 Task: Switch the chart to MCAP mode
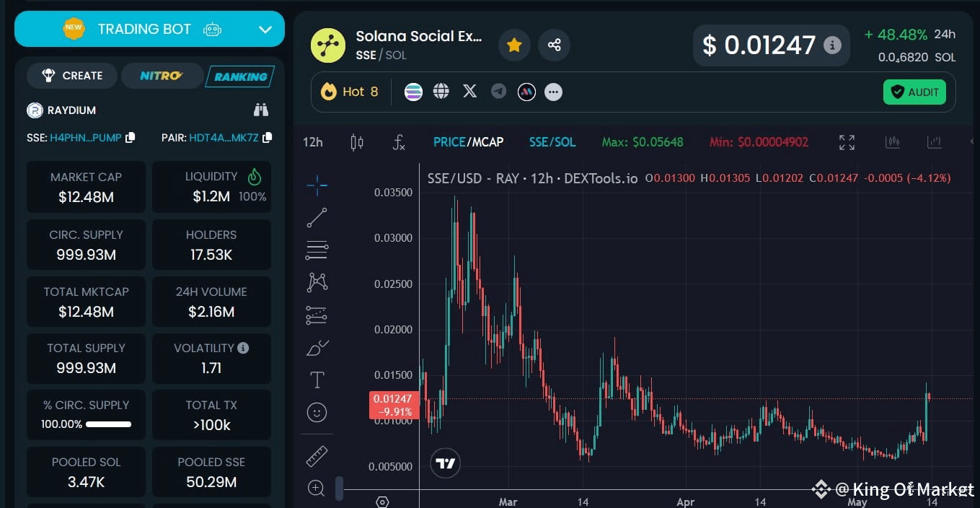click(x=487, y=142)
